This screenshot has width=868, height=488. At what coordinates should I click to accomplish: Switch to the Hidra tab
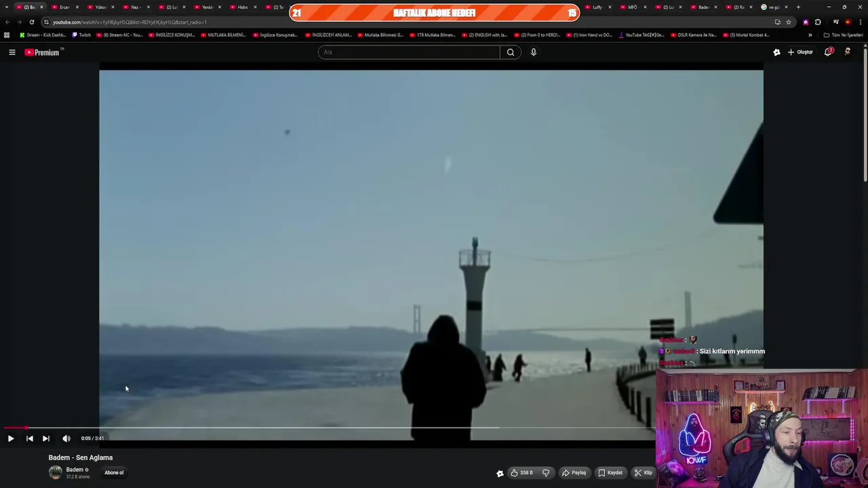click(243, 7)
